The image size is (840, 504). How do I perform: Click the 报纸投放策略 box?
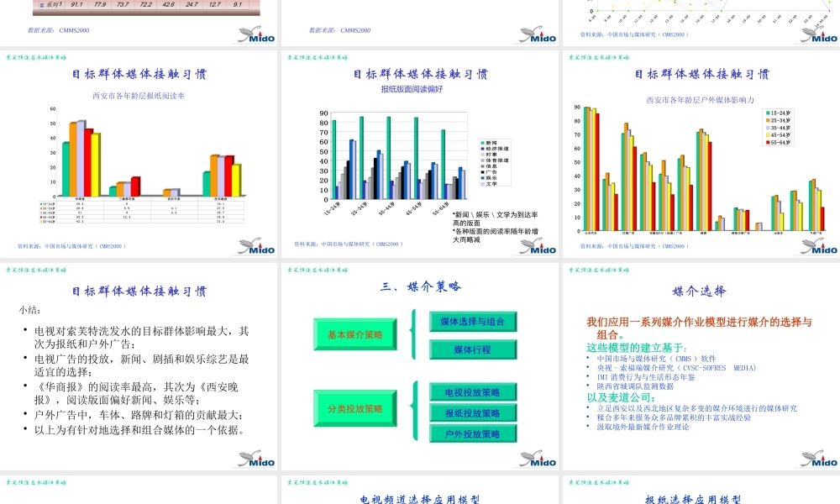473,413
